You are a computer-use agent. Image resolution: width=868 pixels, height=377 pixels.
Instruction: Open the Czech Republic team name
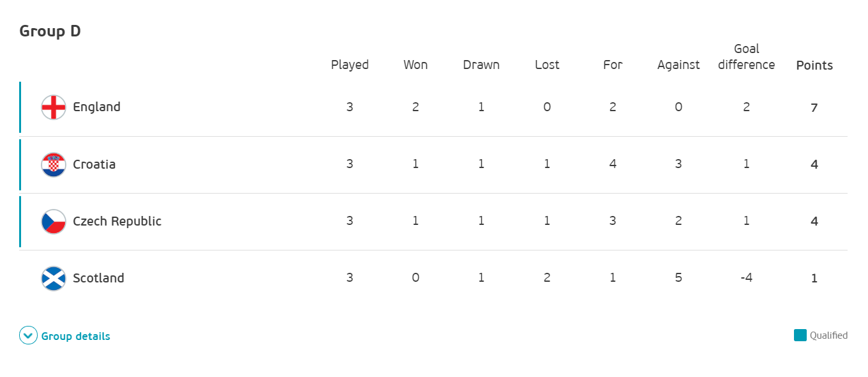[117, 221]
